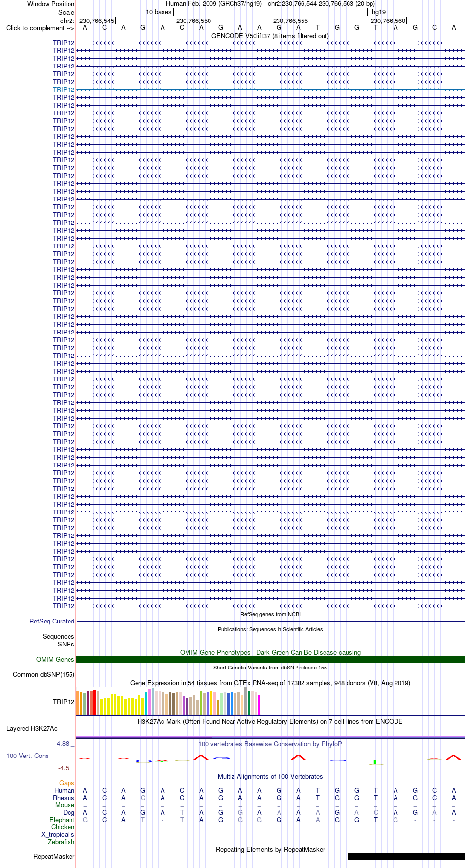The height and width of the screenshot is (868, 465).
Task: Click the Layered H3K27Ac track label
Action: click(x=32, y=729)
